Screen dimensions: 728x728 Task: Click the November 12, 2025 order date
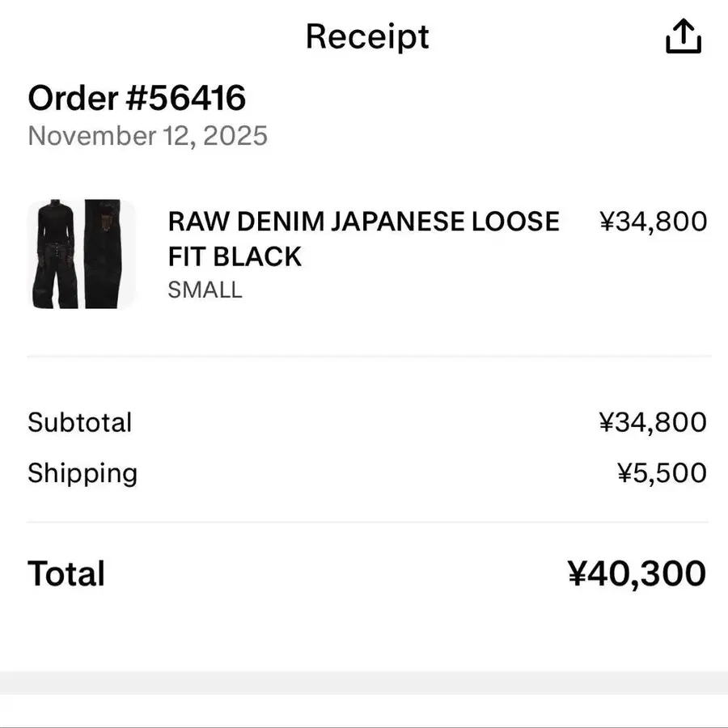coord(147,135)
